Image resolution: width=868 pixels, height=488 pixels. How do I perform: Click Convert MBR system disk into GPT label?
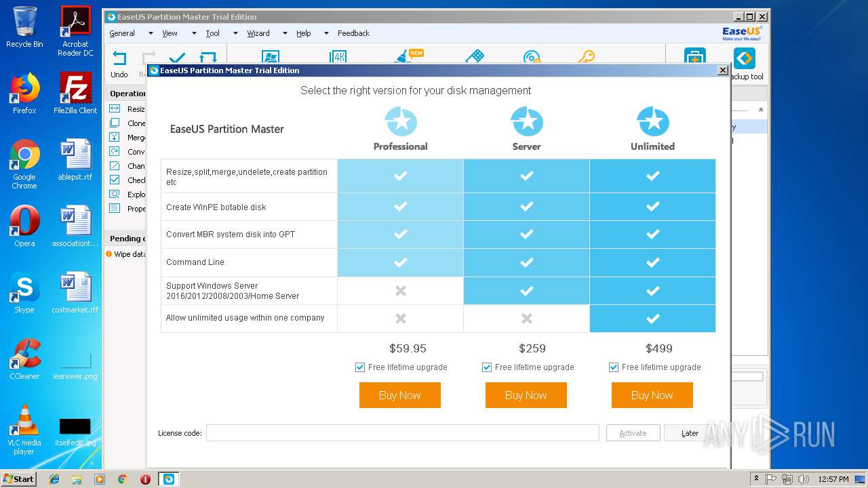[x=231, y=235]
